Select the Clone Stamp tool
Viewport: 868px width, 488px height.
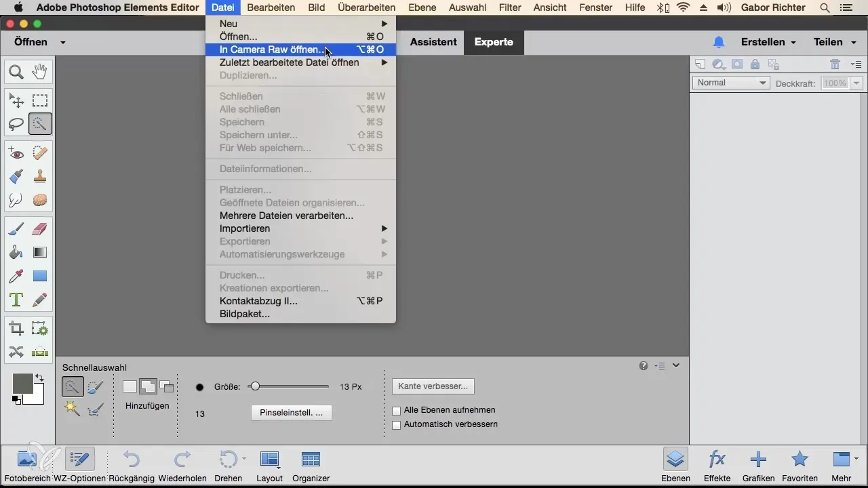point(40,177)
